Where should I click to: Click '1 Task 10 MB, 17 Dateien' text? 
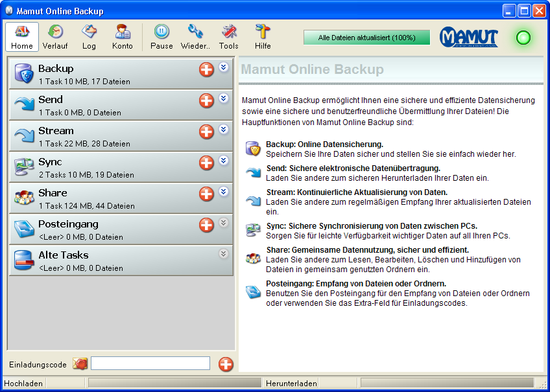(x=84, y=82)
